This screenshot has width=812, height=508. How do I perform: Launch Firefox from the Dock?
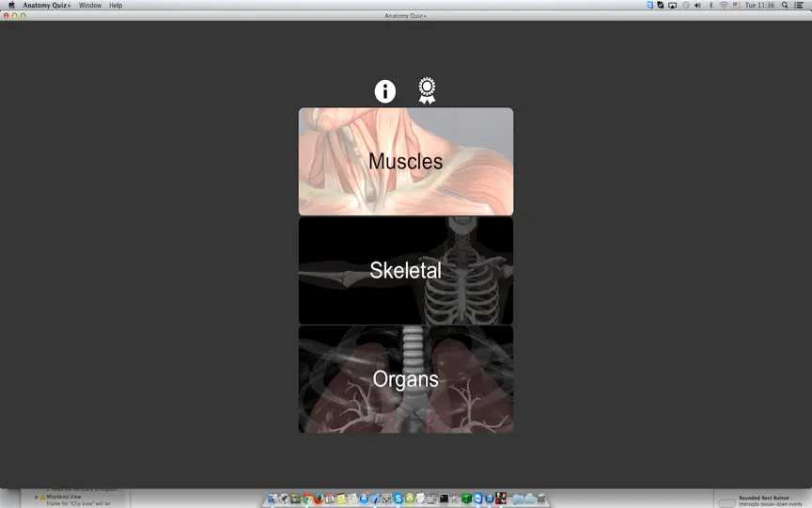tap(319, 499)
